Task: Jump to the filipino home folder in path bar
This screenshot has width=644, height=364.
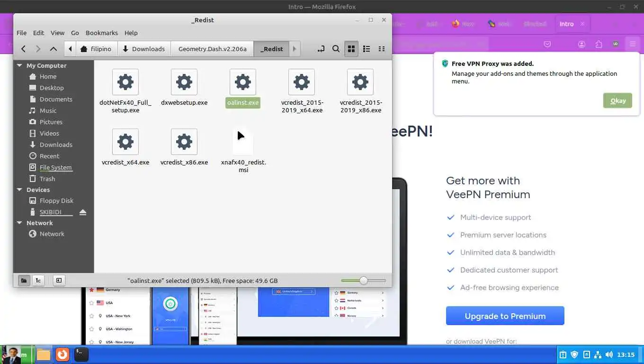Action: [x=96, y=49]
